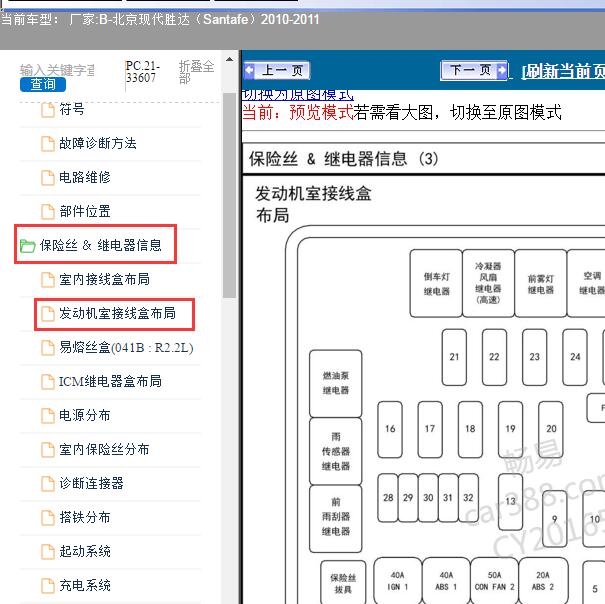Focus the 输入关键字 search input field
This screenshot has width=605, height=604.
pyautogui.click(x=57, y=70)
